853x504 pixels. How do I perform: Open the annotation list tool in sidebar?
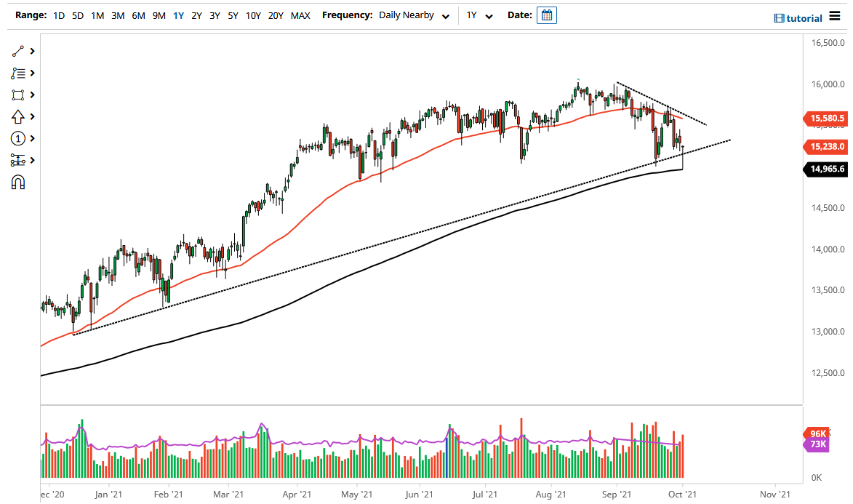click(x=19, y=73)
